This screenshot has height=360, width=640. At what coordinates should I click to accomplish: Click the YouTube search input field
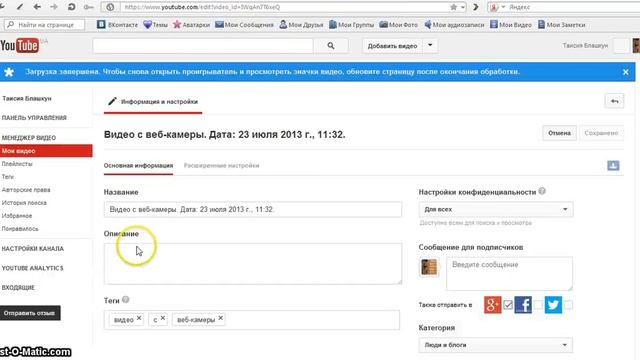pyautogui.click(x=203, y=46)
